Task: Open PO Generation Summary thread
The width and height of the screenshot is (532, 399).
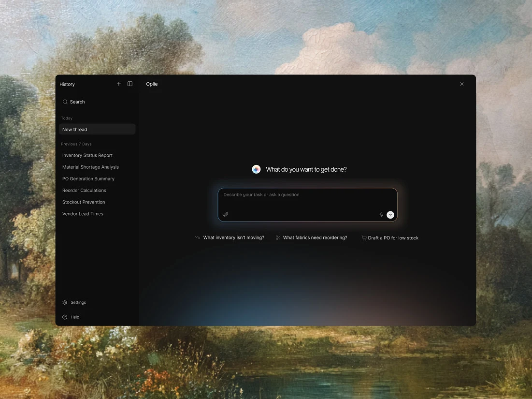Action: (x=88, y=178)
